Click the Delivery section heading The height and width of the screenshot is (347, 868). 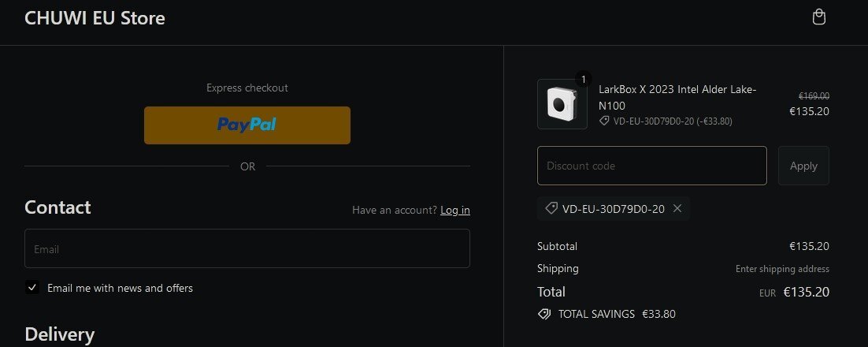[x=60, y=334]
